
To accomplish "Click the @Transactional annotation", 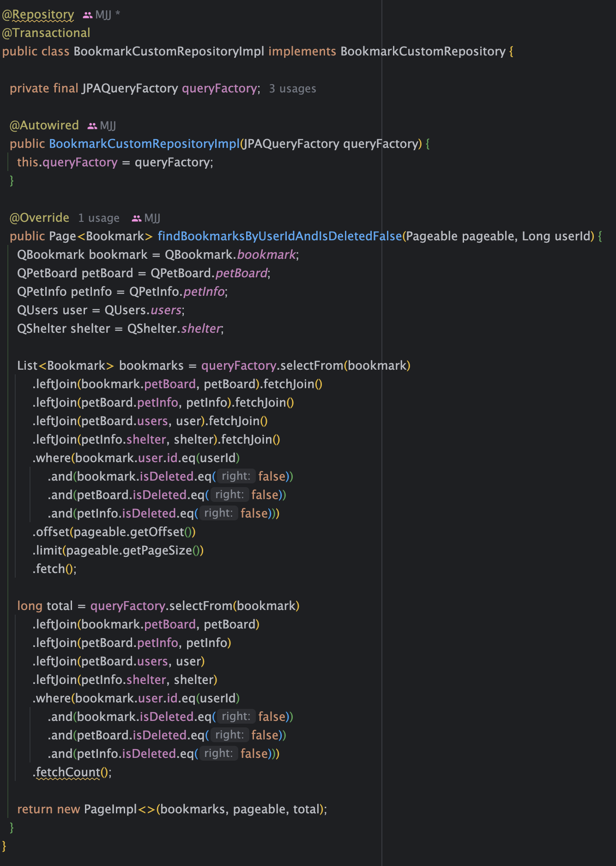I will coord(46,33).
